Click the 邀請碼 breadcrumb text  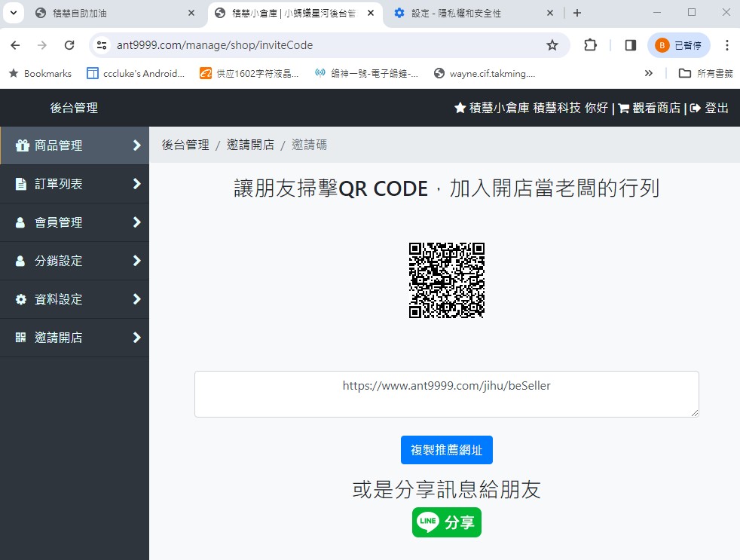click(x=309, y=145)
